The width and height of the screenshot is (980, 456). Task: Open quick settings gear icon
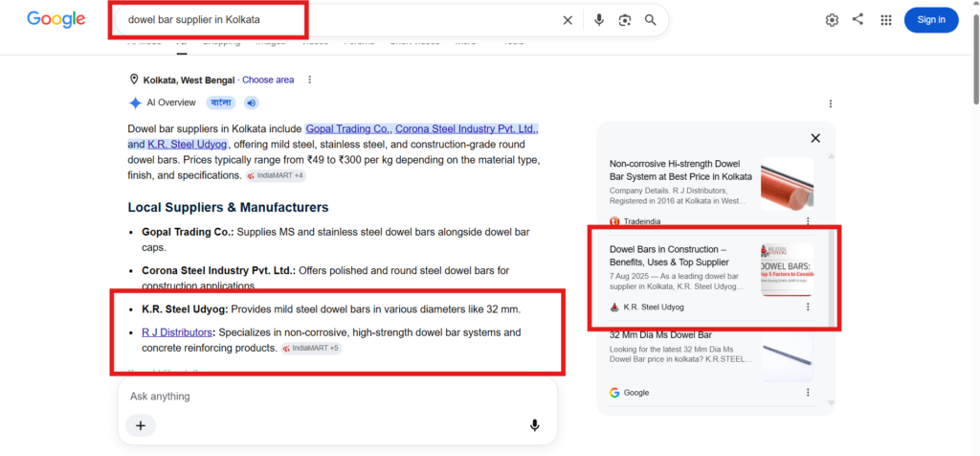[x=832, y=20]
